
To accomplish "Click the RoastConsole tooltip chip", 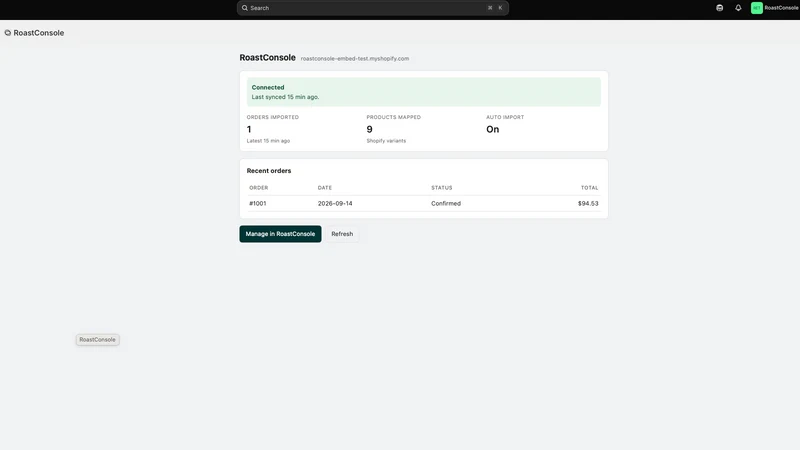I will [x=97, y=340].
